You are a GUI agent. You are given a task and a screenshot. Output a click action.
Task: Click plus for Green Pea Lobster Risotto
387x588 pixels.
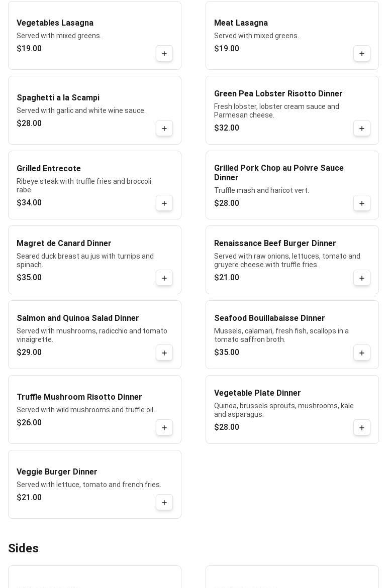pos(362,128)
